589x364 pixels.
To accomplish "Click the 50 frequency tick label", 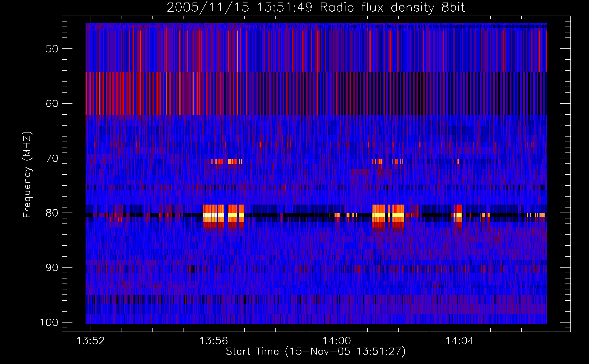I will coord(52,49).
